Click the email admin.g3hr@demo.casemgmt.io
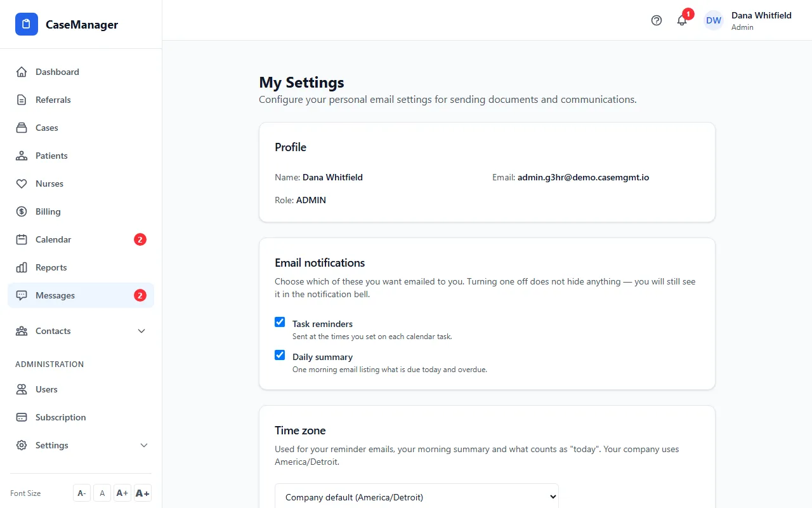 [583, 177]
